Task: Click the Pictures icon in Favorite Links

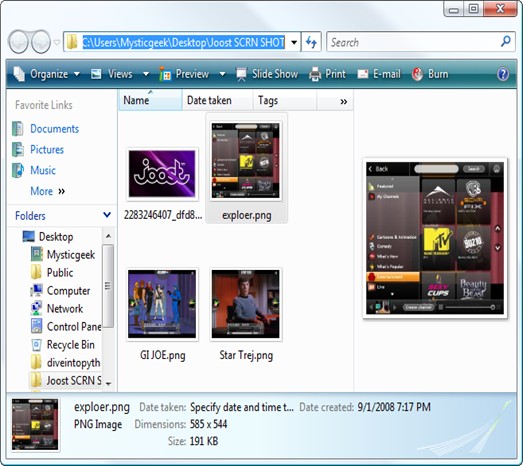Action: pyautogui.click(x=18, y=149)
